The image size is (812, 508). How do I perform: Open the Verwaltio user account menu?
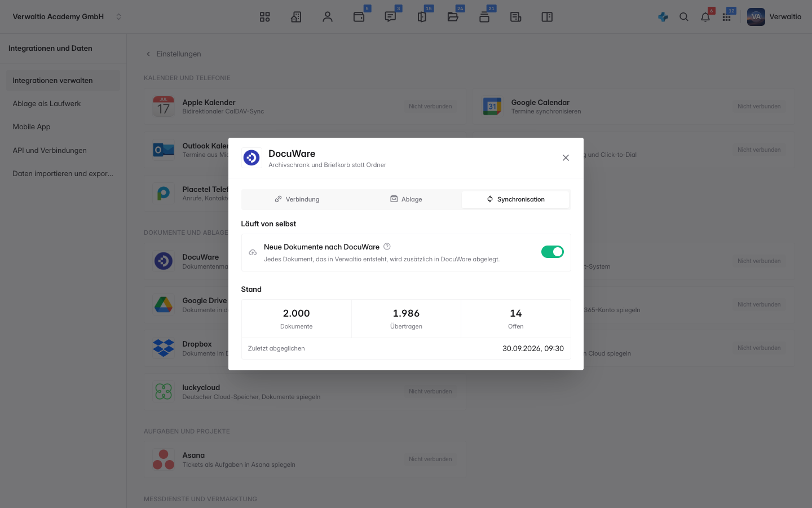point(774,17)
